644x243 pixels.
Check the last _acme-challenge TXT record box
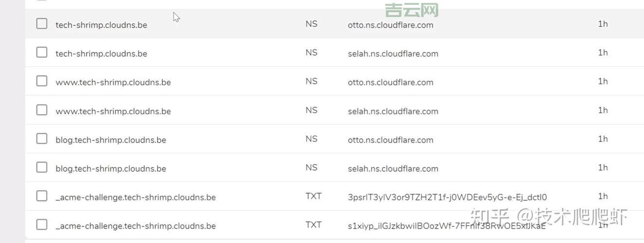click(42, 225)
